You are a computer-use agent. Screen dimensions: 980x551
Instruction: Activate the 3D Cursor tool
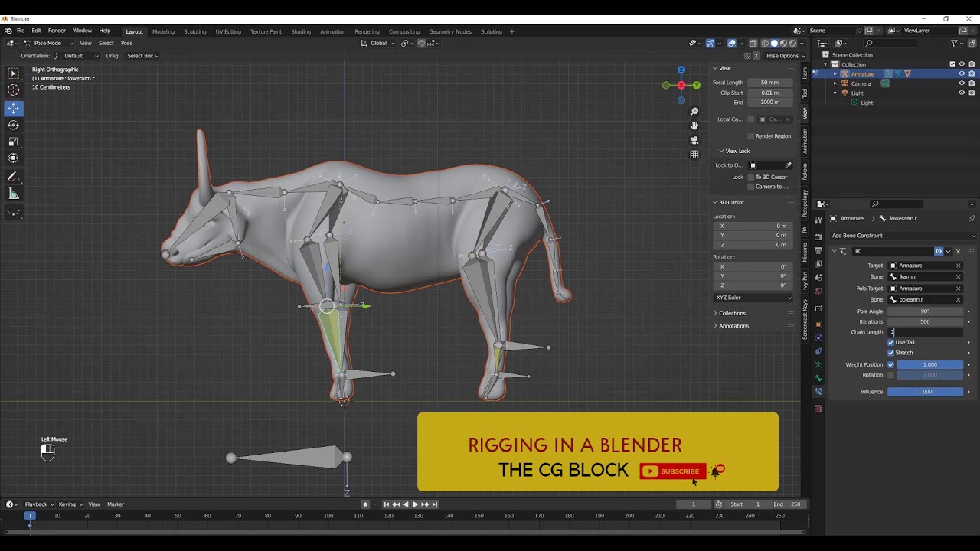pyautogui.click(x=14, y=90)
